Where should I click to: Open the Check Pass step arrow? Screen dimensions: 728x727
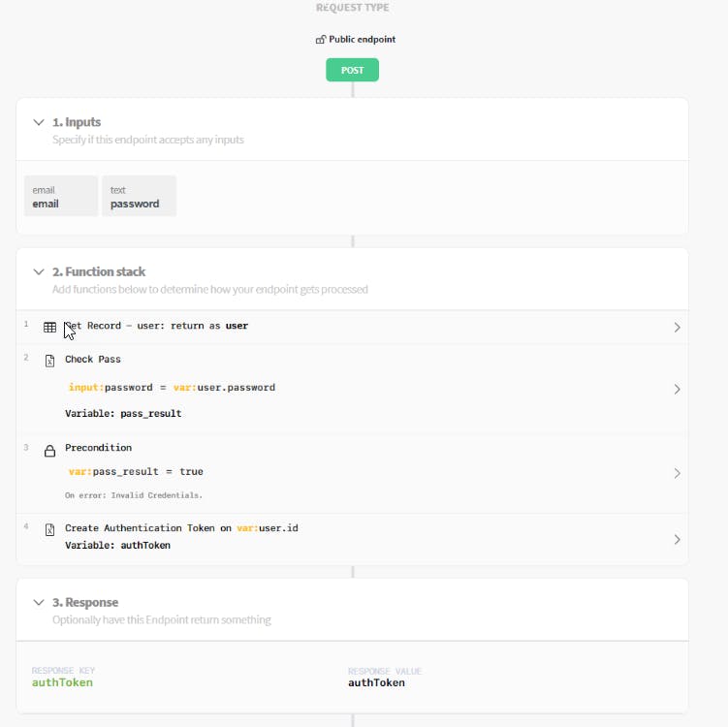tap(677, 389)
